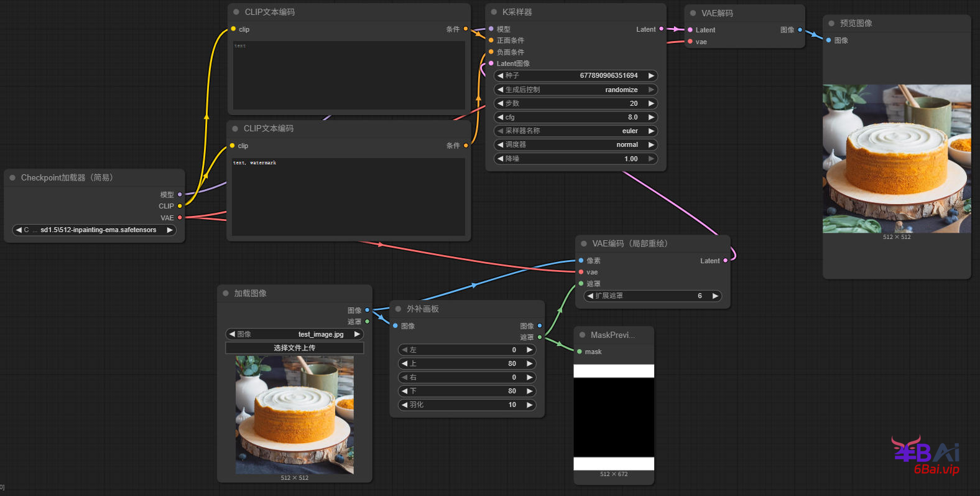Viewport: 980px width, 496px height.
Task: Open the checkpoint model selector dropdown
Action: (x=94, y=230)
